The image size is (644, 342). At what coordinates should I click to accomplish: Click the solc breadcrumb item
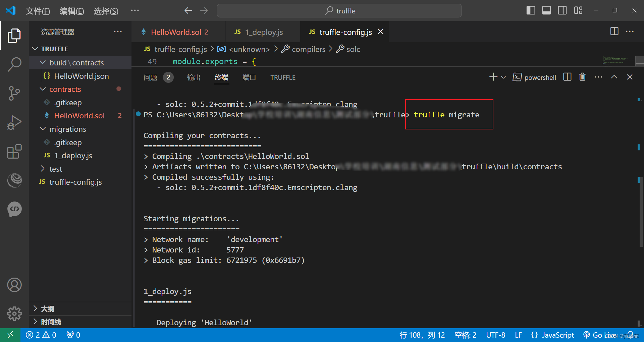[x=348, y=49]
